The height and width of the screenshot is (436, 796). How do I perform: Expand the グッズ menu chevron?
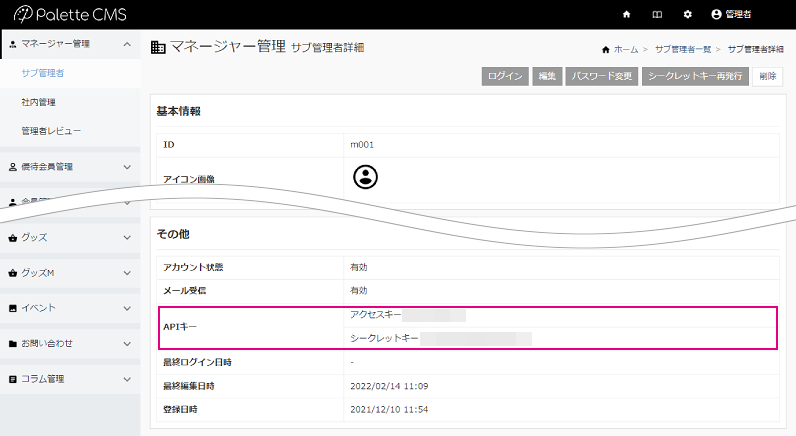click(x=127, y=238)
